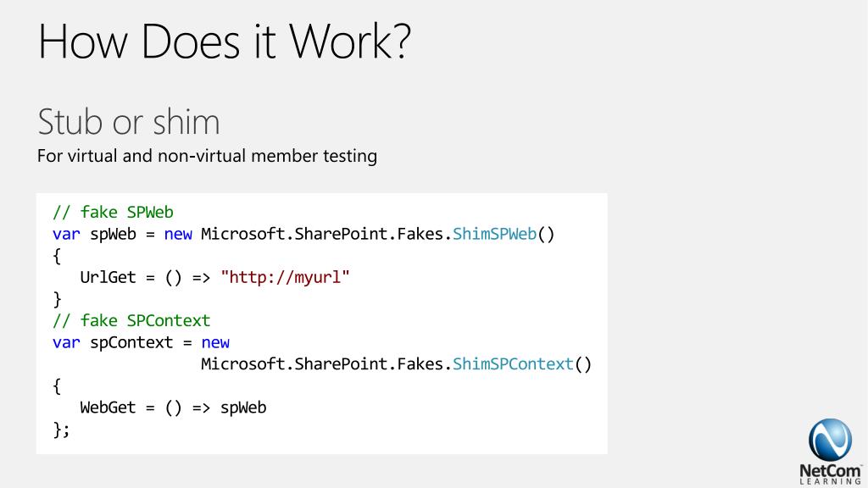Click the NetCom Learning text beneath logo

pos(831,474)
